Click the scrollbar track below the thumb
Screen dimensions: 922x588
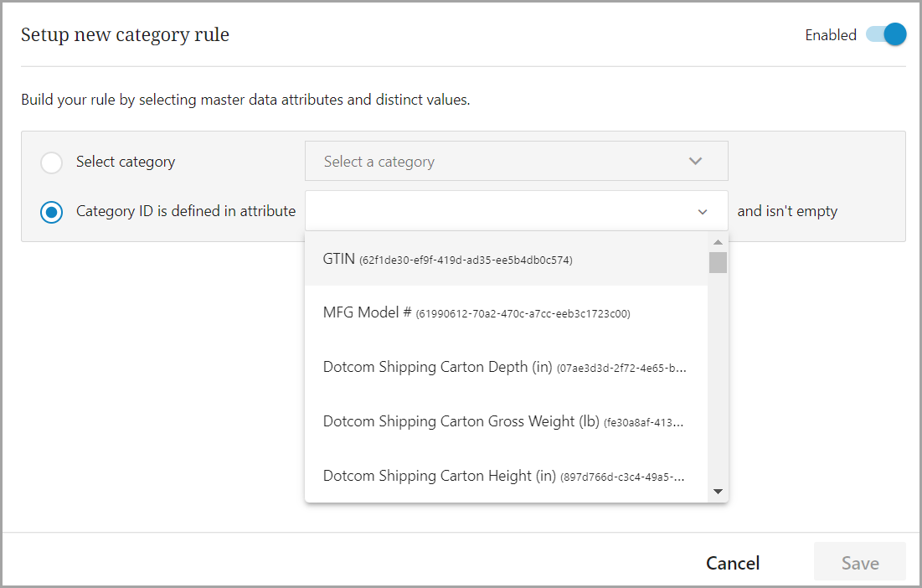click(x=718, y=377)
